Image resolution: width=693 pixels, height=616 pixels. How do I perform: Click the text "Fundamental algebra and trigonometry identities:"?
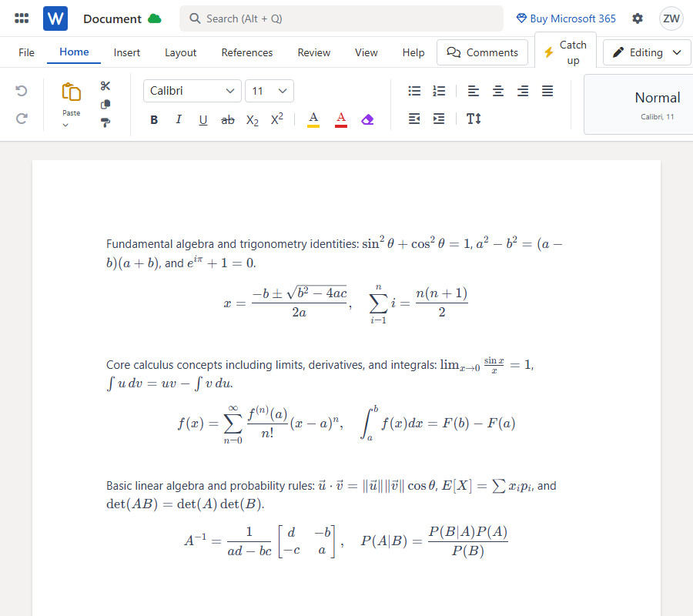(233, 244)
